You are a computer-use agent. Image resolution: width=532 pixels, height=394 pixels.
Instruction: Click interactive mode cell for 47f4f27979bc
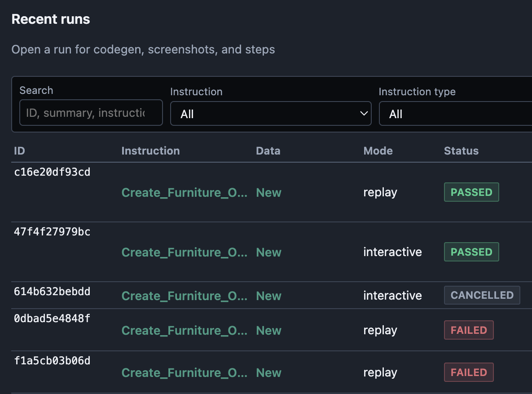(x=392, y=252)
